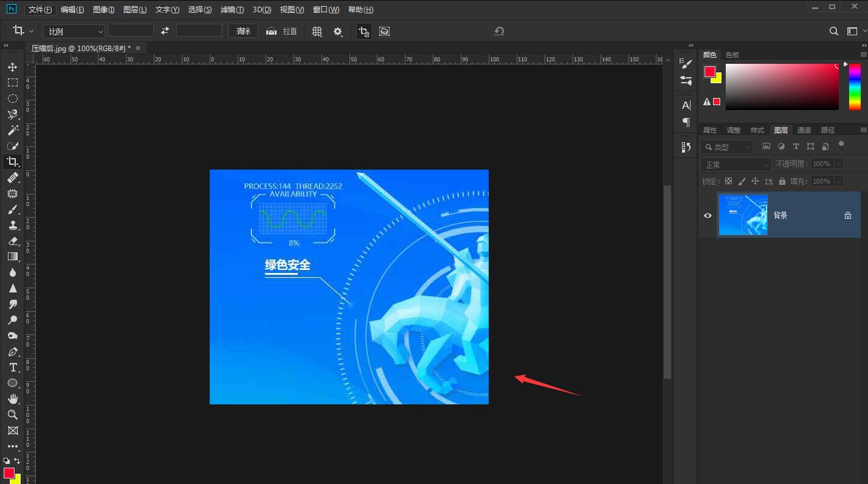Image resolution: width=868 pixels, height=484 pixels.
Task: Select the Type tool
Action: 13,367
